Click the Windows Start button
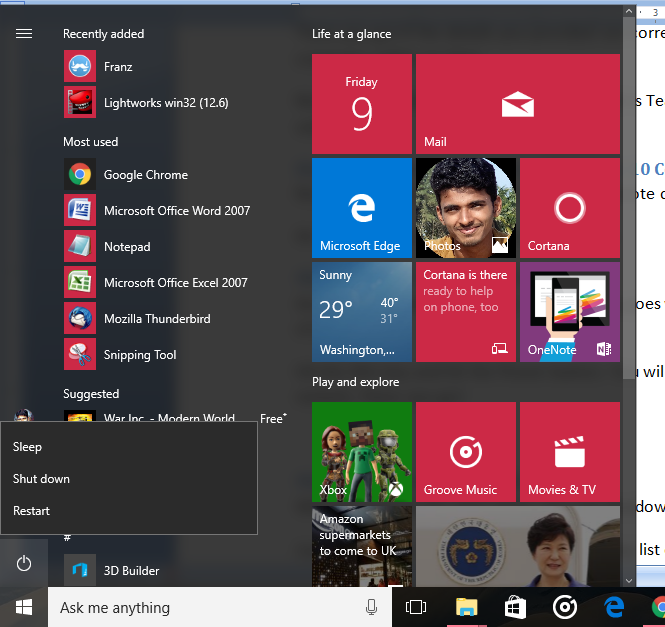The height and width of the screenshot is (627, 665). [x=24, y=607]
